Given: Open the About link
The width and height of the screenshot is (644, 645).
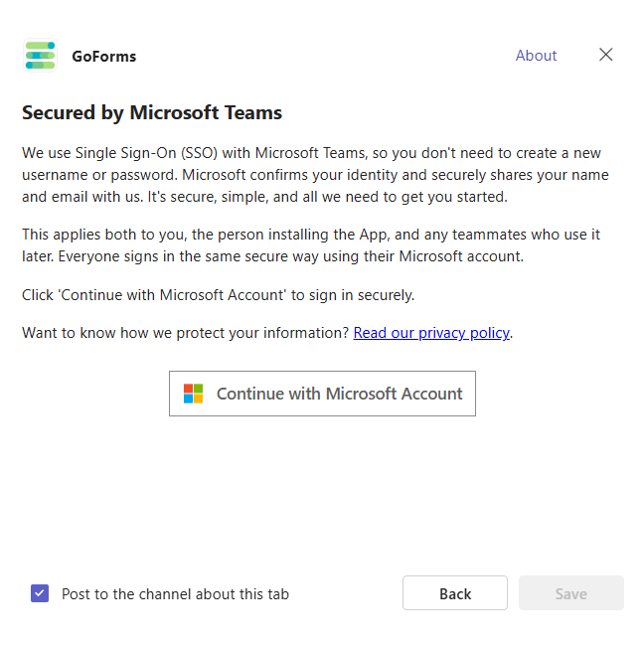Looking at the screenshot, I should [x=536, y=56].
